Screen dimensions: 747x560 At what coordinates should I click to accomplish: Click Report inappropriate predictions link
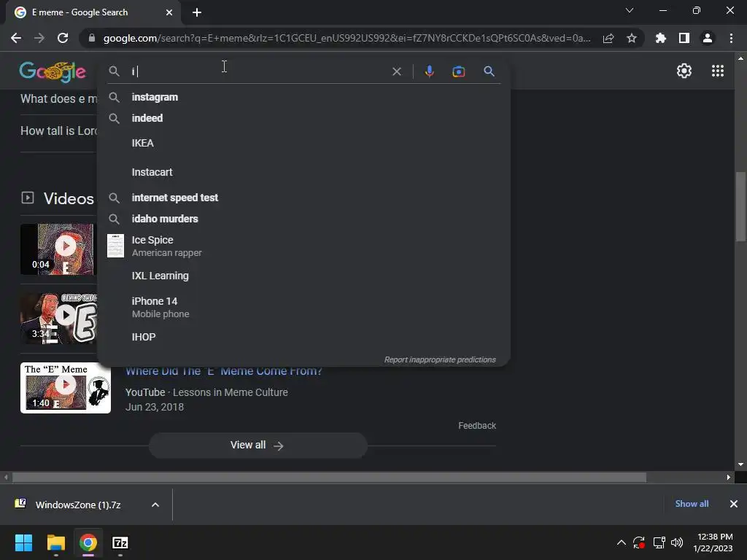(440, 359)
